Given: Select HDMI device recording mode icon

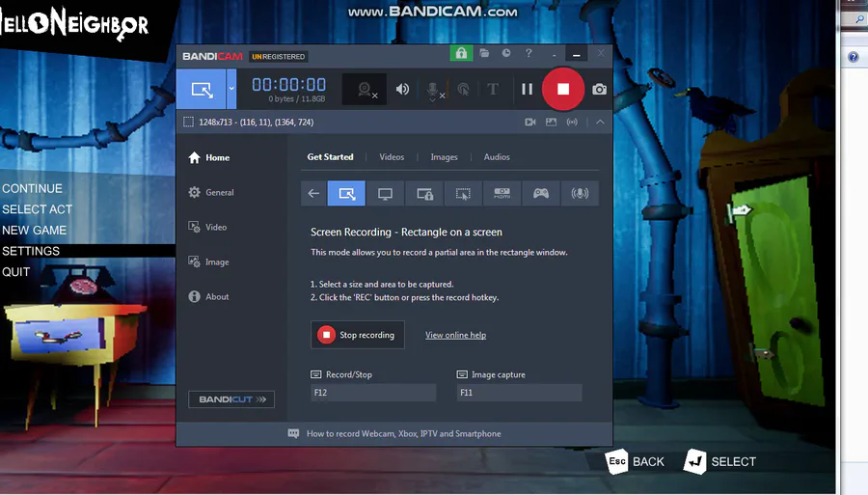Looking at the screenshot, I should (502, 193).
